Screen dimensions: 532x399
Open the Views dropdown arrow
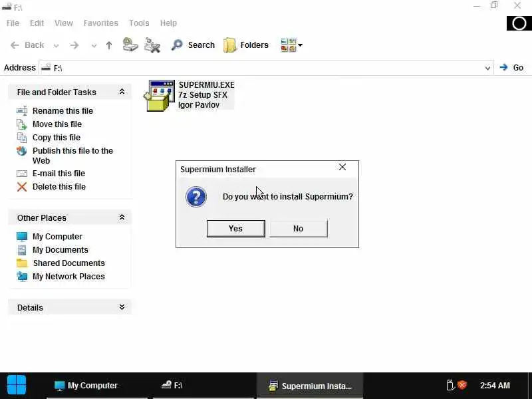click(x=301, y=45)
